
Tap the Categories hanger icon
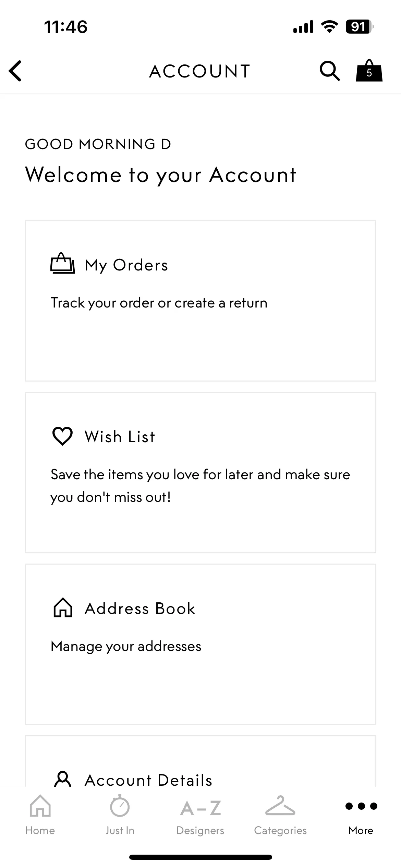click(x=280, y=806)
